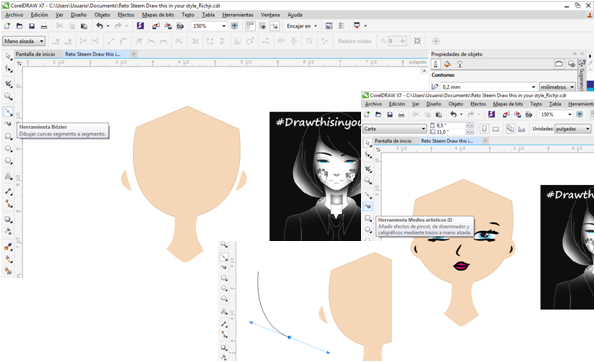Click Contorno pen icon in Propiedades de objeto

[x=436, y=64]
